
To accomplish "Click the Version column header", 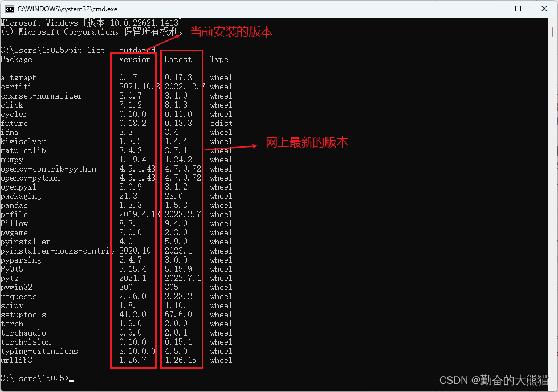I will pyautogui.click(x=135, y=59).
